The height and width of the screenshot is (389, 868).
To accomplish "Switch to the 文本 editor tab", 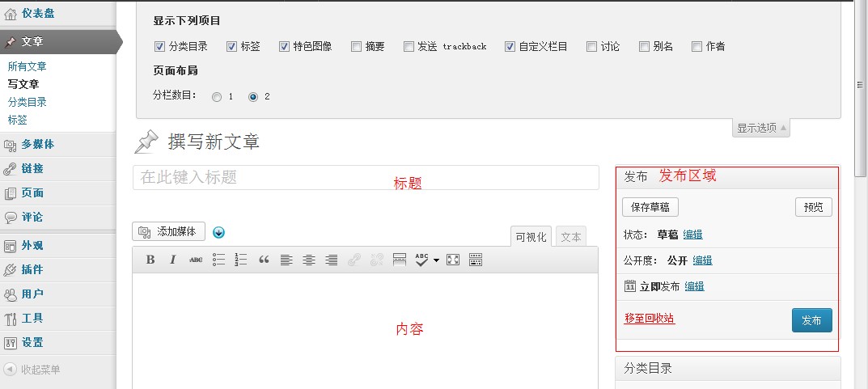I will [x=571, y=237].
